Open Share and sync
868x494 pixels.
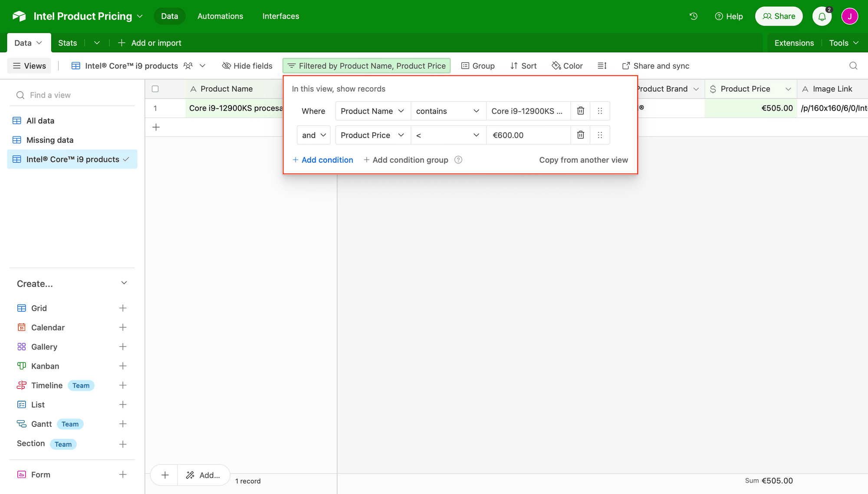tap(655, 66)
